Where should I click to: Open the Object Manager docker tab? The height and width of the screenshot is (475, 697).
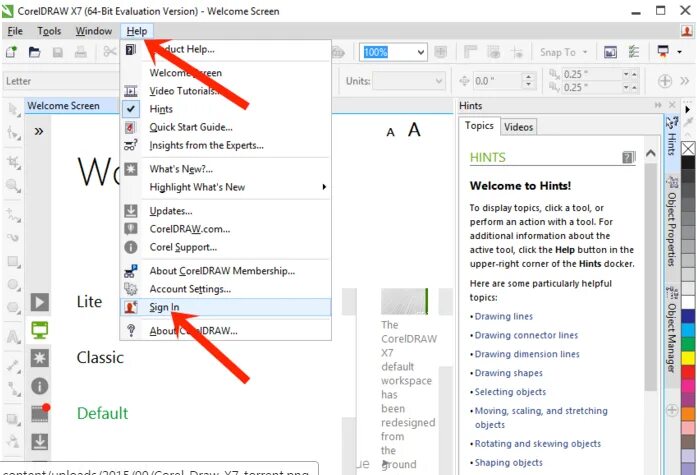[672, 330]
